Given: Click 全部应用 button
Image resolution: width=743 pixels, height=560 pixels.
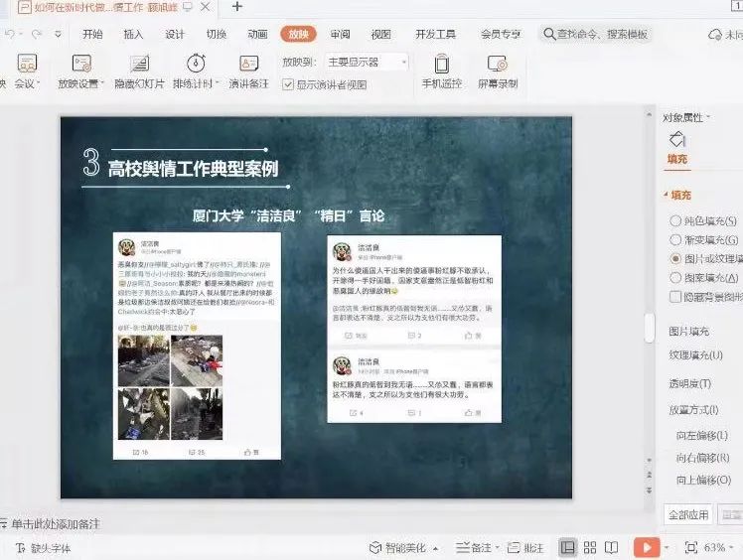Looking at the screenshot, I should (688, 515).
